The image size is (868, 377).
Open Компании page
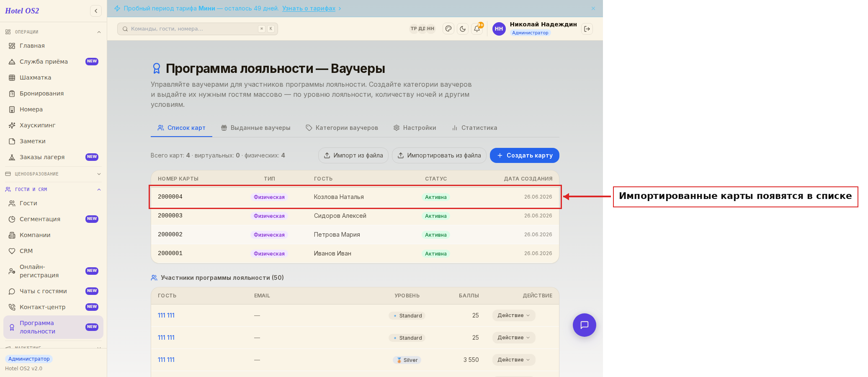click(53, 235)
